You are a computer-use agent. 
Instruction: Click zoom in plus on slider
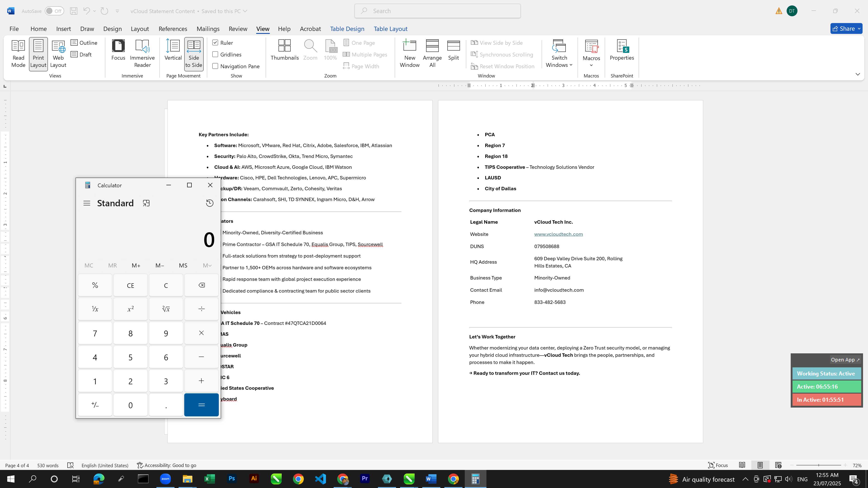point(845,465)
